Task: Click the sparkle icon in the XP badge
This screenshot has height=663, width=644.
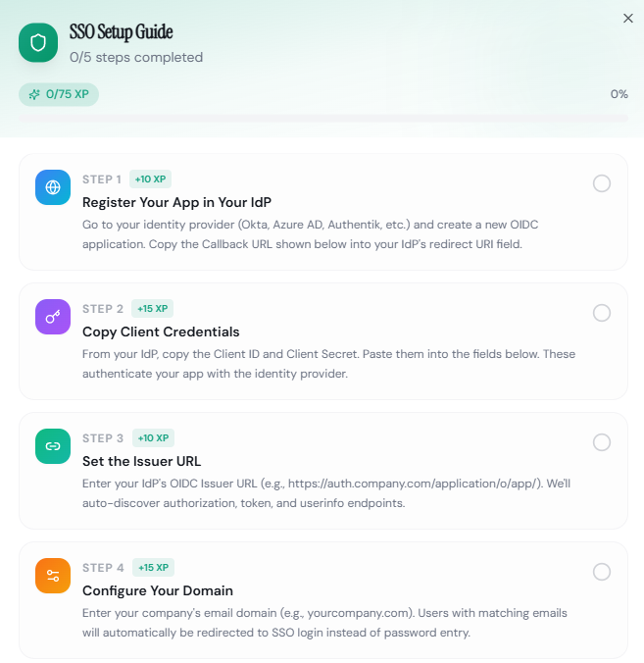Action: [x=34, y=94]
